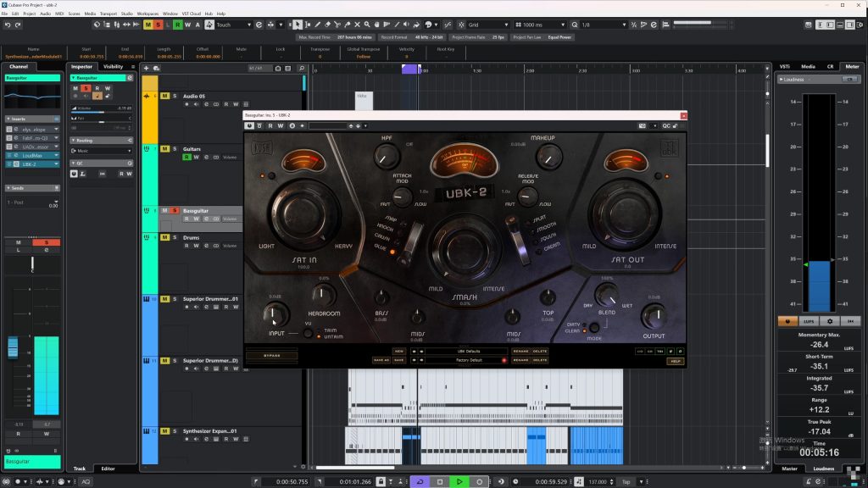
Task: Switch to the Media tab in right zone
Action: click(808, 67)
